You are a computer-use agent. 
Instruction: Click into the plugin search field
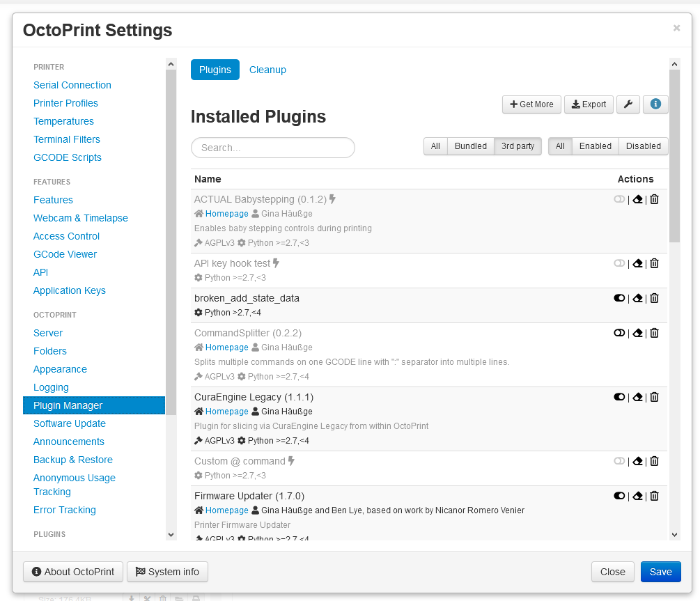[x=272, y=148]
